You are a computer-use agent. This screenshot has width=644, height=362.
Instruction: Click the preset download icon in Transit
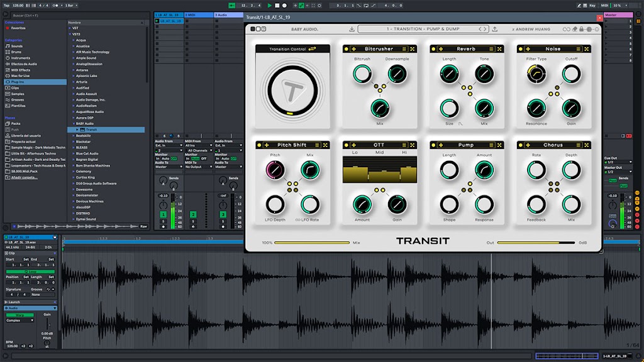[x=352, y=29]
